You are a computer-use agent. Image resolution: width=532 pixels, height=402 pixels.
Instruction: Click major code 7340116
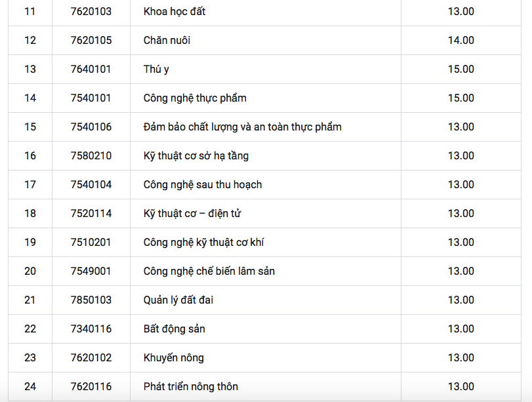coord(91,329)
